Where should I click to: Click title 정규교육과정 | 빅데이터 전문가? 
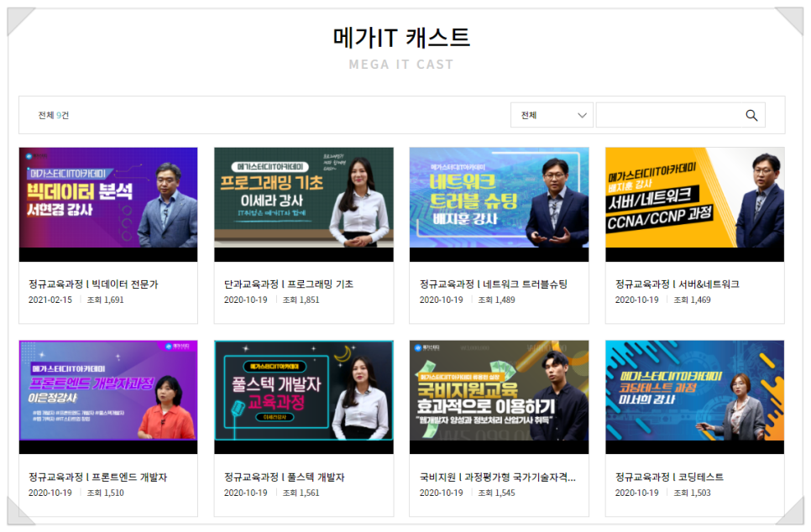(93, 284)
